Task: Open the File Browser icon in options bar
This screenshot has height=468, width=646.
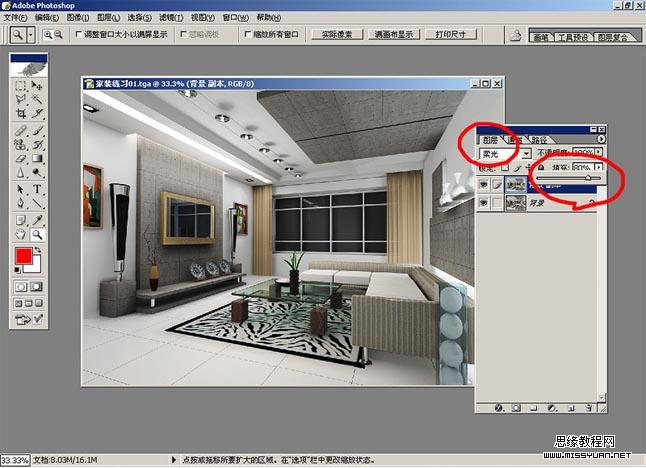Action: 515,35
